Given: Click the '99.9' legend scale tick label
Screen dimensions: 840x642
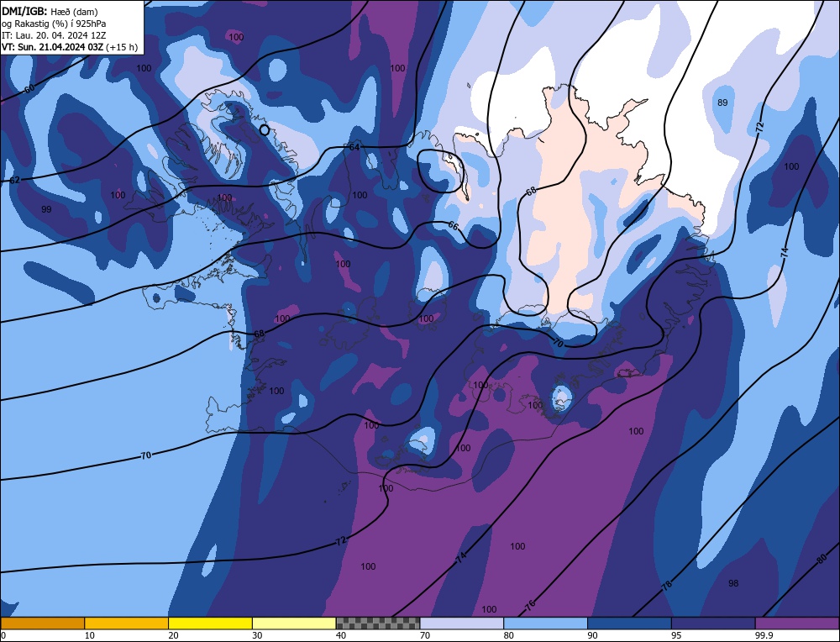Looking at the screenshot, I should 763,635.
